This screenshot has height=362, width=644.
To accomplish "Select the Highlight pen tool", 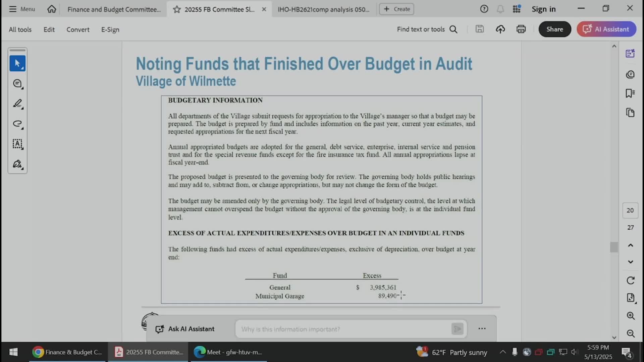I will (x=17, y=104).
